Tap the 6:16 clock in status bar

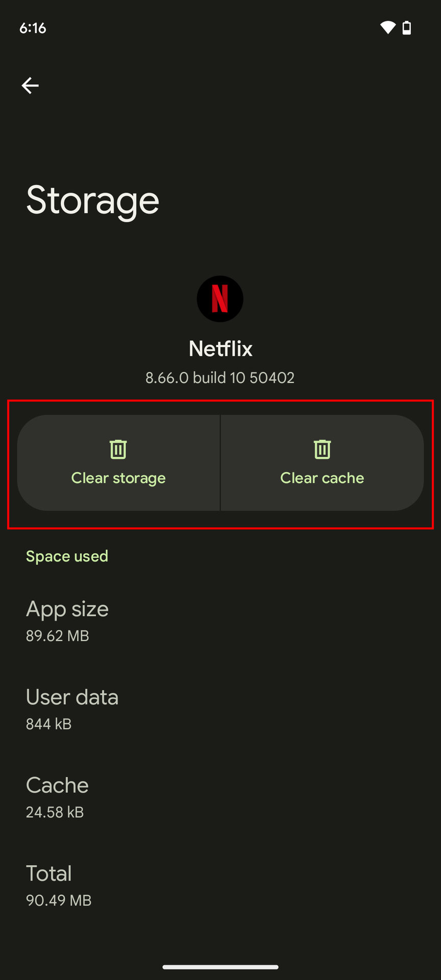click(33, 28)
